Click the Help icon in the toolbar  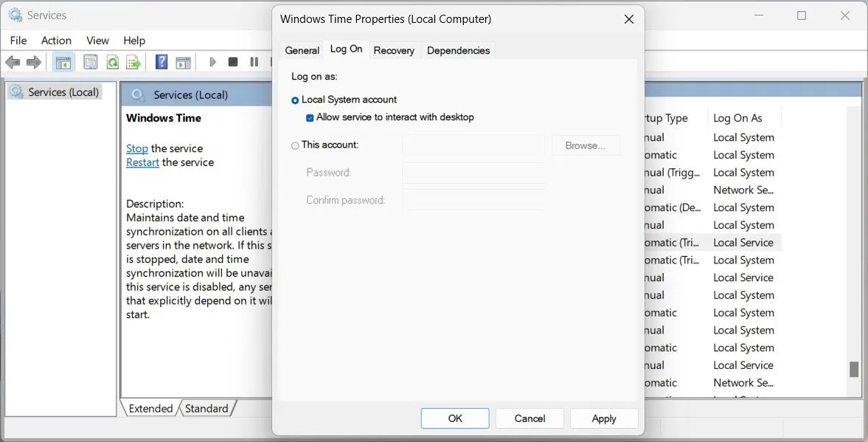[x=161, y=61]
